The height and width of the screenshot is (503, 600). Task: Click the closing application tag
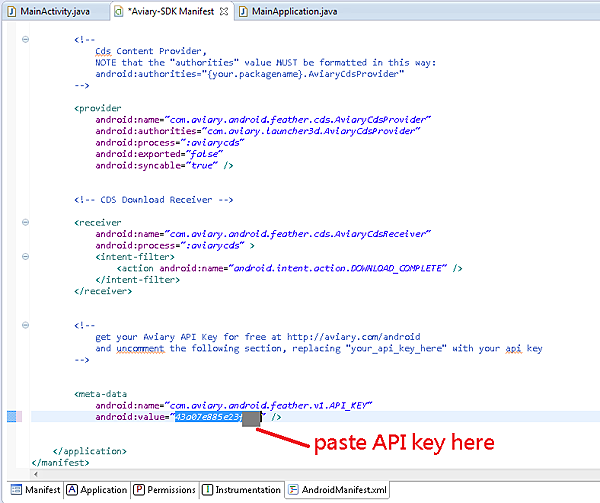pyautogui.click(x=90, y=451)
